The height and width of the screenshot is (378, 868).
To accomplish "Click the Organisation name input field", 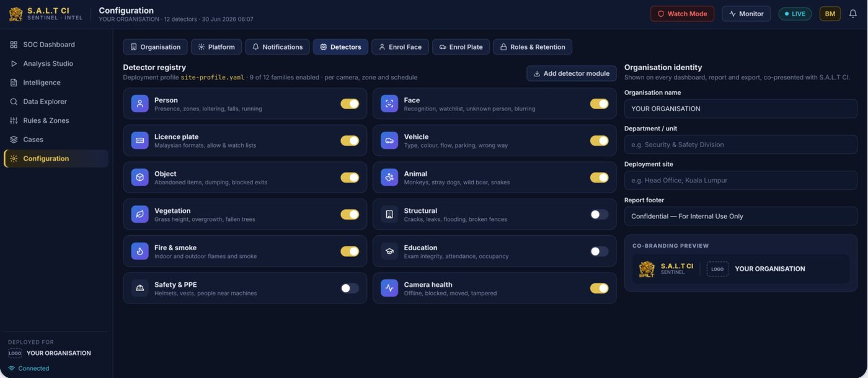I will 740,109.
